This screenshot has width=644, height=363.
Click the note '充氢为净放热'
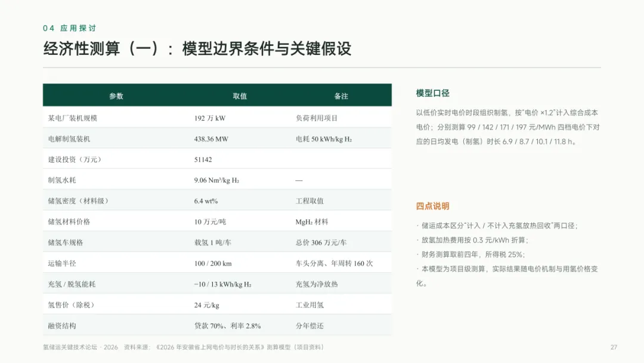317,284
